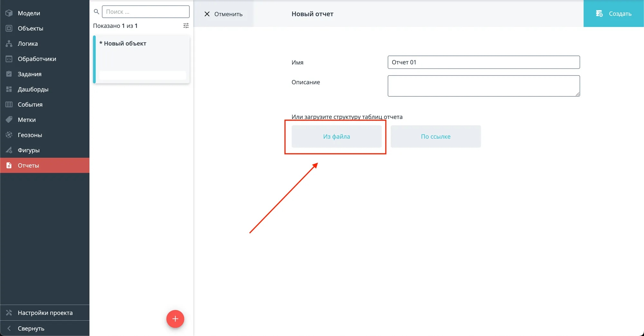Focus the Имя input field
Viewport: 644px width, 336px height.
click(483, 62)
